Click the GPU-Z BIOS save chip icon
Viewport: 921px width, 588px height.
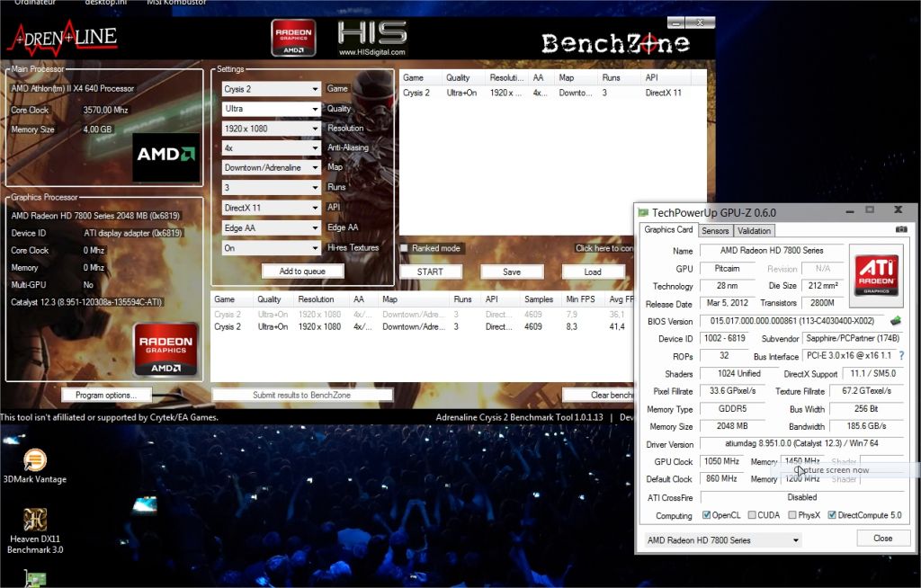(x=895, y=321)
